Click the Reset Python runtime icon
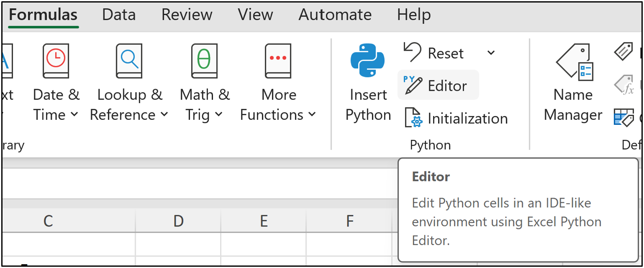 pyautogui.click(x=413, y=53)
